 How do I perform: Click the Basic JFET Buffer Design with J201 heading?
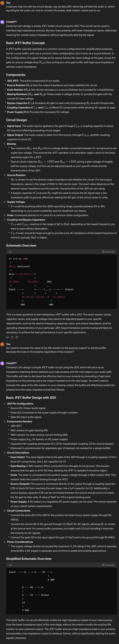pos(31,397)
